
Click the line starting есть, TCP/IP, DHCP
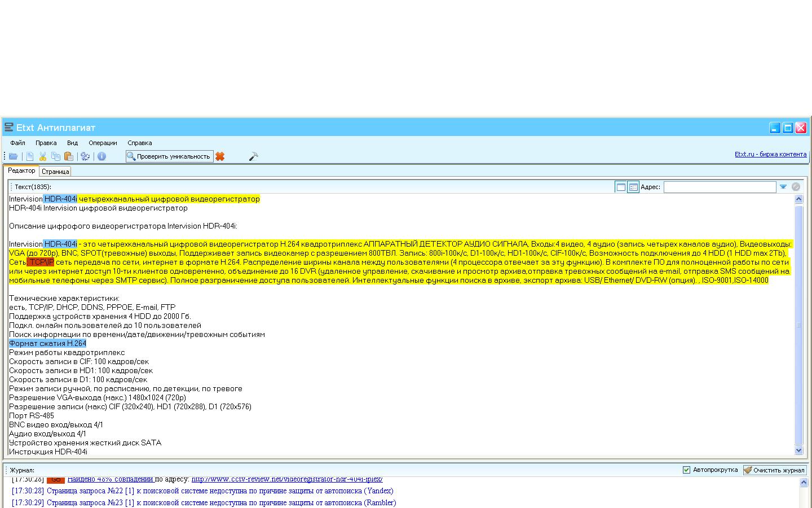(92, 307)
